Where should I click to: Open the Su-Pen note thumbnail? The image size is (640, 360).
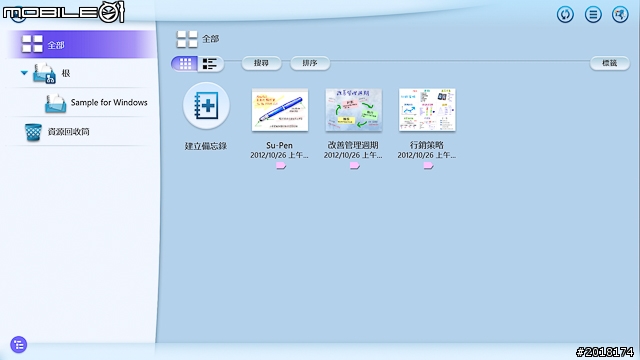tap(280, 110)
